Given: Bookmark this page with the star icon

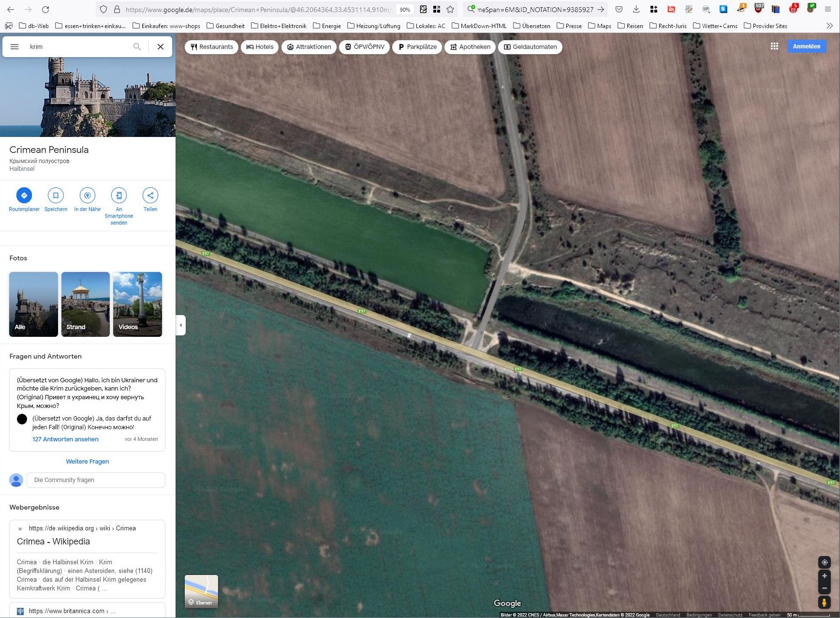Looking at the screenshot, I should (450, 10).
